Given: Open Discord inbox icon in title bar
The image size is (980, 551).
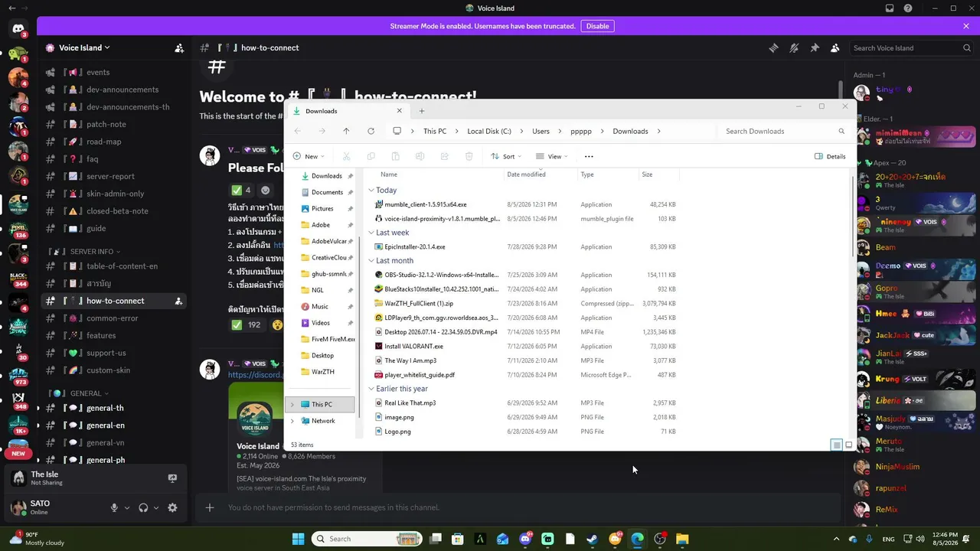Looking at the screenshot, I should (890, 8).
